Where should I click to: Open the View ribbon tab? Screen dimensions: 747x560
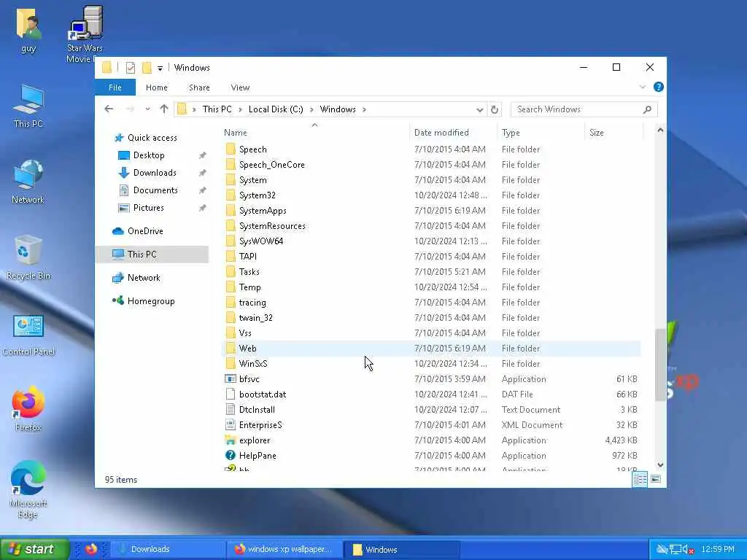[240, 87]
